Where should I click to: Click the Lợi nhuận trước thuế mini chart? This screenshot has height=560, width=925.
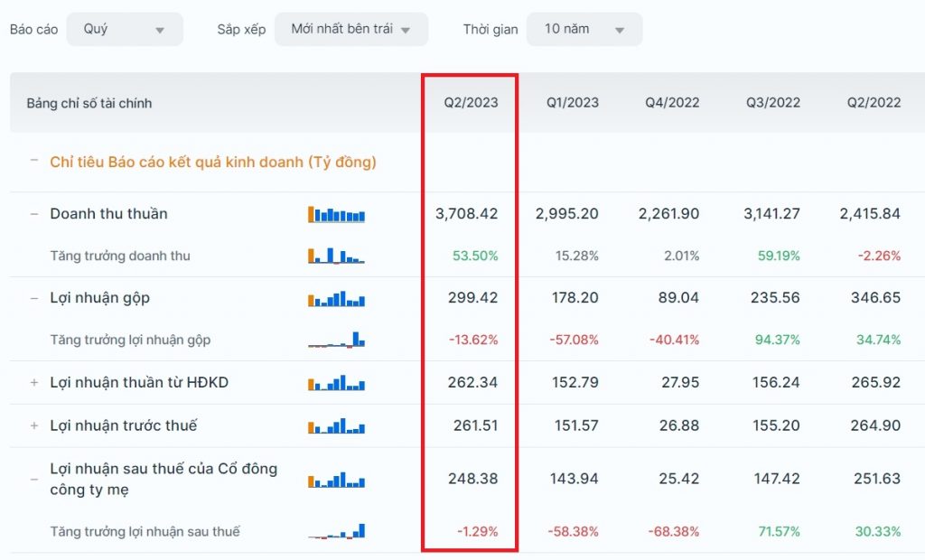click(336, 425)
